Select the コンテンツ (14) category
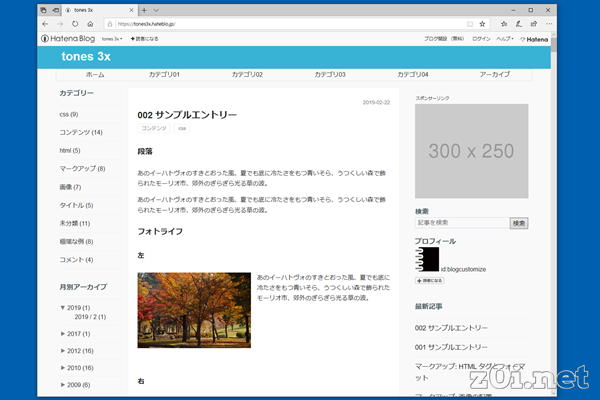This screenshot has height=400, width=600. [x=81, y=132]
